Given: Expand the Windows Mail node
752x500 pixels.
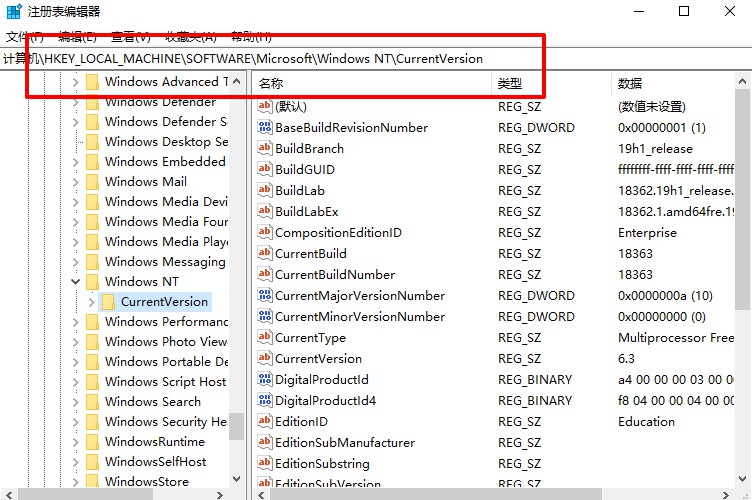Looking at the screenshot, I should (x=75, y=182).
